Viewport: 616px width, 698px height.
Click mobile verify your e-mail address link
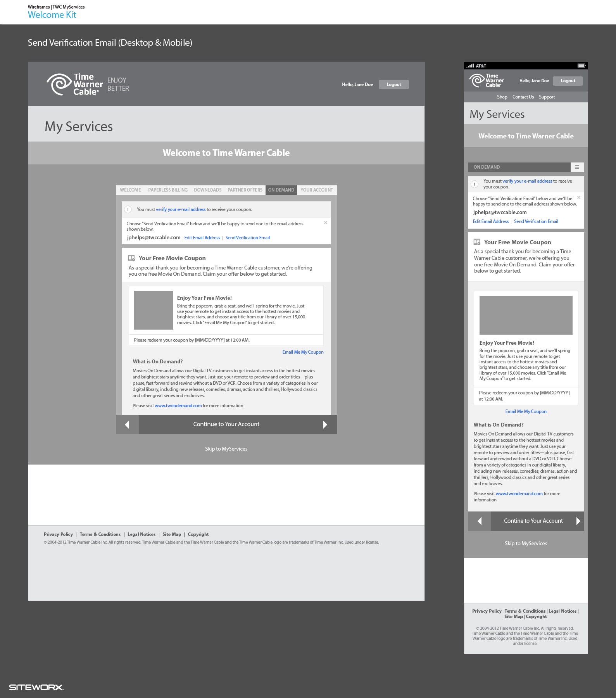click(x=527, y=181)
